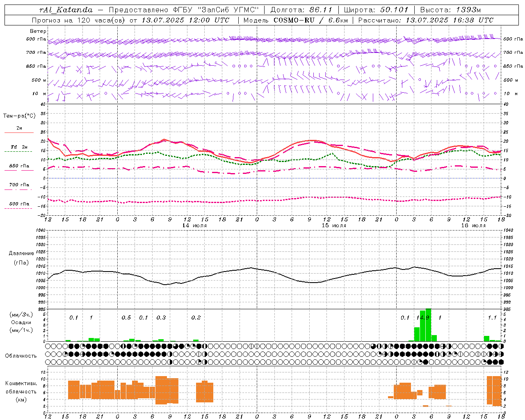Click the solid line sample under '2м' legend
Screen dimensions: 525x420
[x=19, y=132]
